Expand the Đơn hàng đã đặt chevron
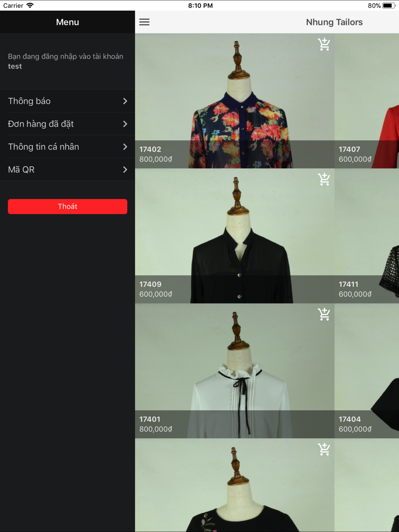399x532 pixels. (x=125, y=124)
